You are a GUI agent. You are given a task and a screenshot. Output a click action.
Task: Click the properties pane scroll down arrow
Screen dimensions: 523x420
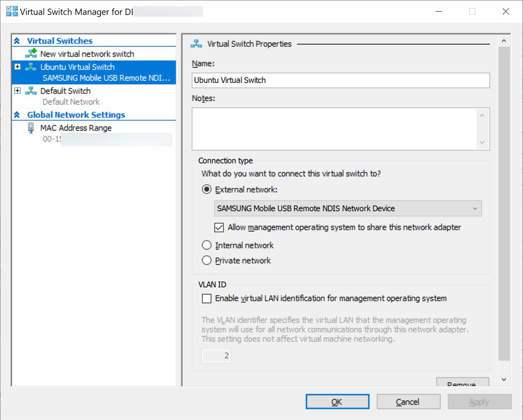pos(504,379)
